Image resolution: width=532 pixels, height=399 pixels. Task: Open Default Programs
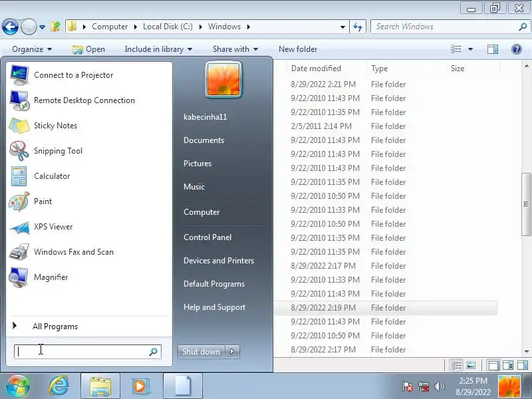(x=214, y=284)
